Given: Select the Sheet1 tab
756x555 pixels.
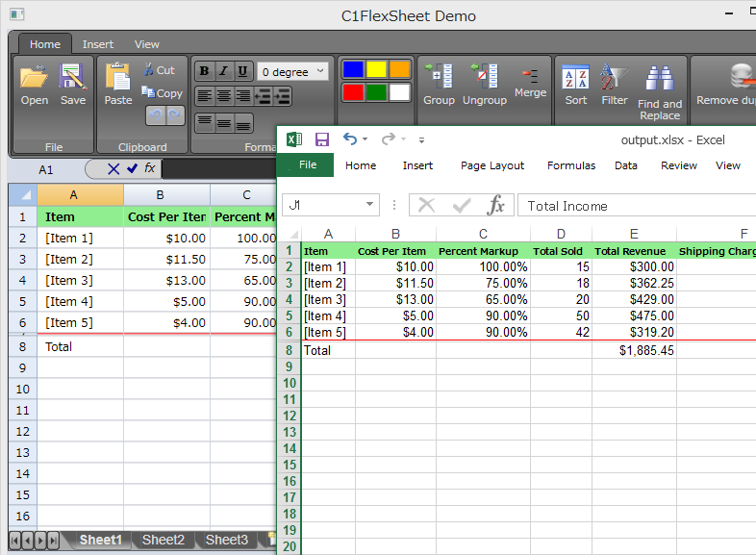Looking at the screenshot, I should pyautogui.click(x=100, y=540).
